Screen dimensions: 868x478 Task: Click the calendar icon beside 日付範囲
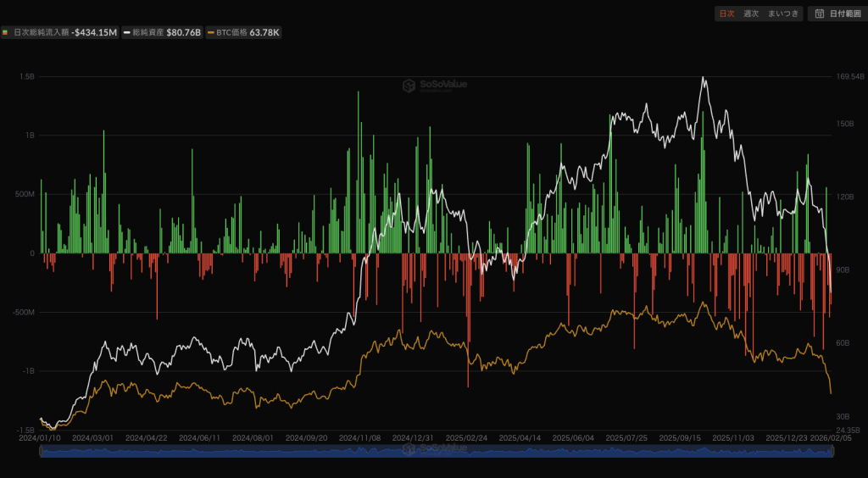tap(819, 14)
